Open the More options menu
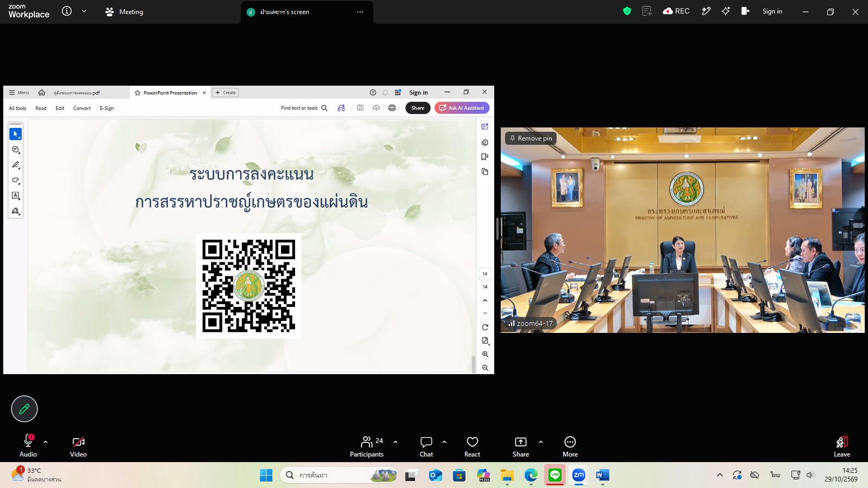This screenshot has height=488, width=868. point(570,446)
